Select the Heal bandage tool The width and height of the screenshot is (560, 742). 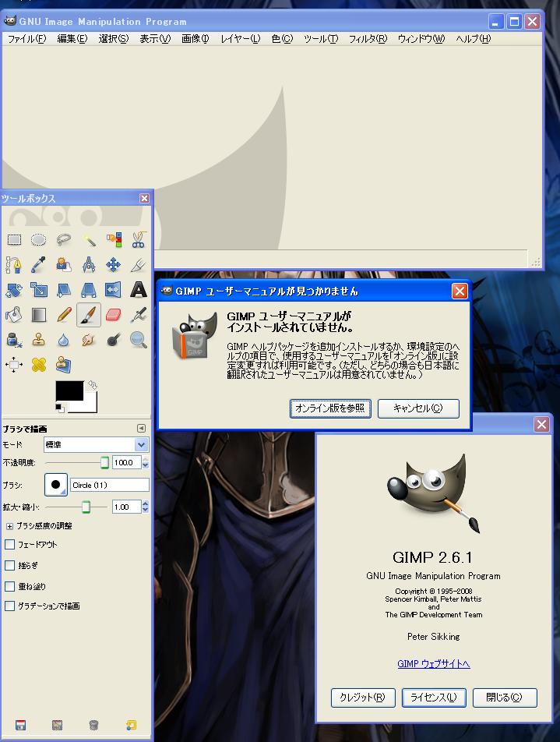39,365
